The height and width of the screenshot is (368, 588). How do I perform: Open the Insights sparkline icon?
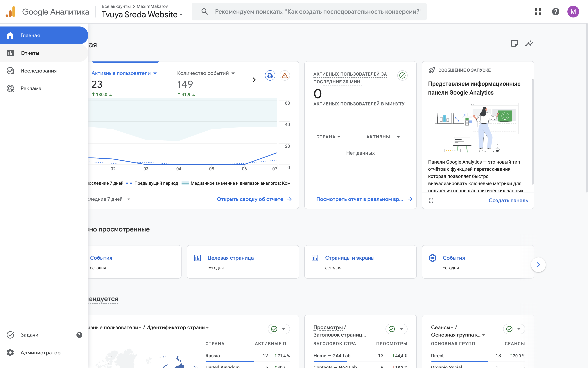(529, 44)
